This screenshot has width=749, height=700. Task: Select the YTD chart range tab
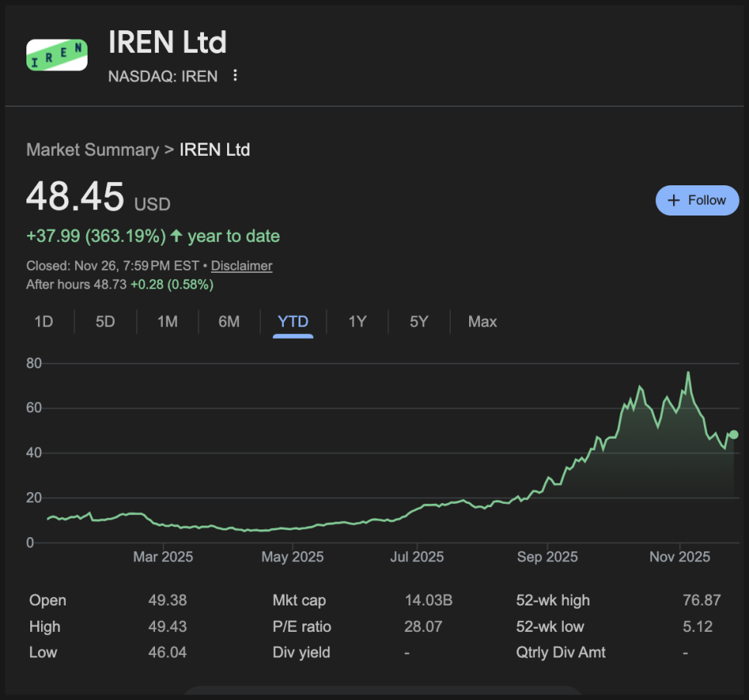pos(293,322)
